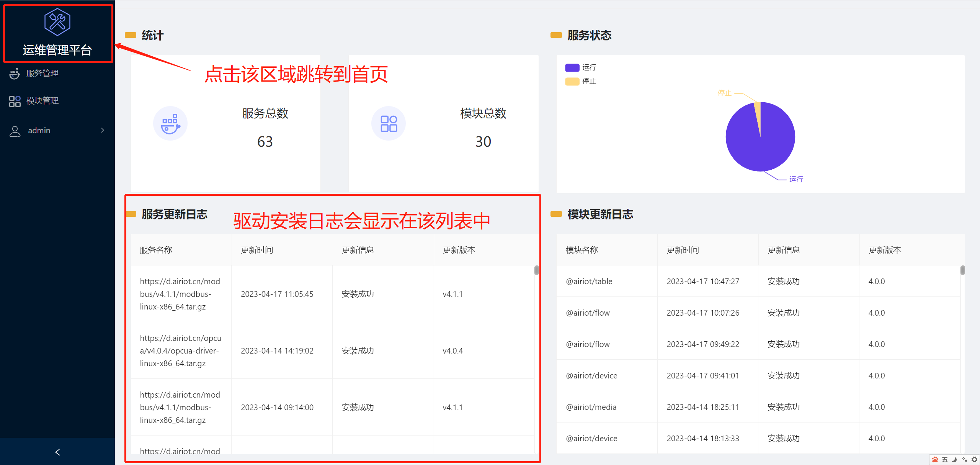Image resolution: width=980 pixels, height=465 pixels.
Task: Click the @airiot/media module name
Action: pos(591,407)
